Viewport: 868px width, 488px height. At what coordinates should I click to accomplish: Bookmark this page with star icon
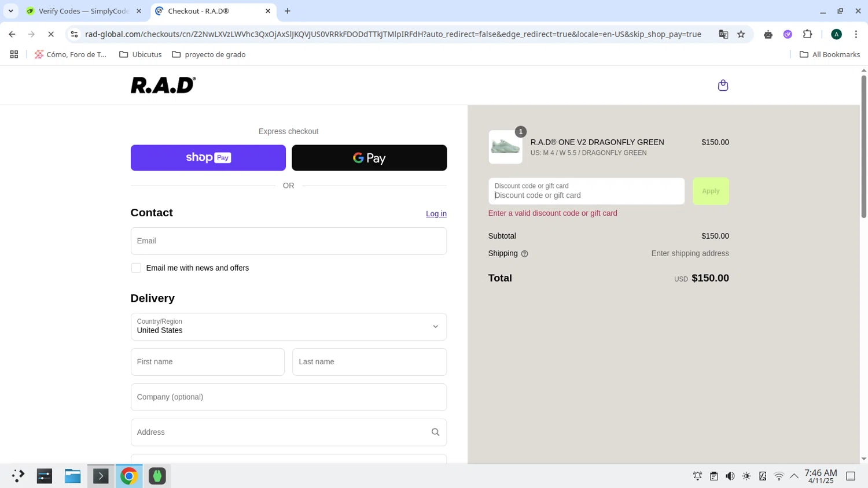point(741,34)
